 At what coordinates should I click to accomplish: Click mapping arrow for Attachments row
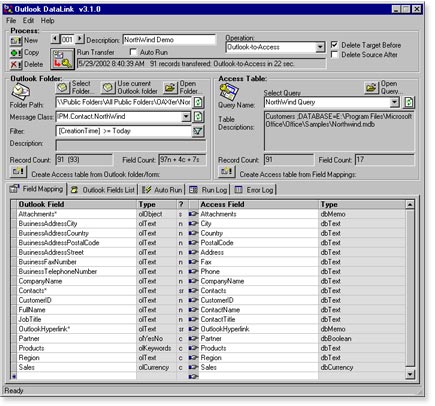(x=193, y=214)
